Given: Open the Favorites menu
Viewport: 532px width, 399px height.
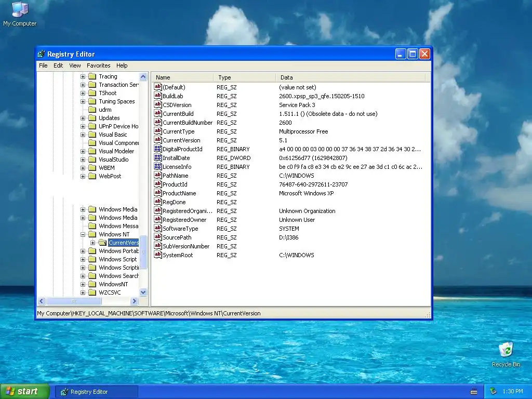Looking at the screenshot, I should click(x=98, y=65).
